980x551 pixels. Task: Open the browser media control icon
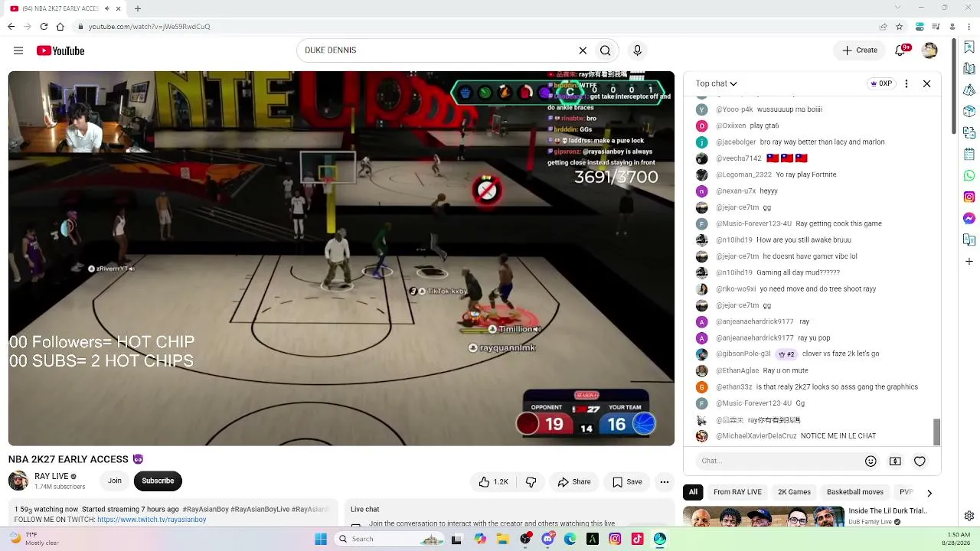[x=936, y=27]
